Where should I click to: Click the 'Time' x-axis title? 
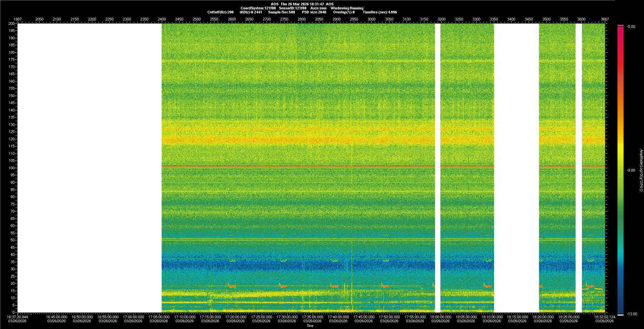pyautogui.click(x=310, y=326)
